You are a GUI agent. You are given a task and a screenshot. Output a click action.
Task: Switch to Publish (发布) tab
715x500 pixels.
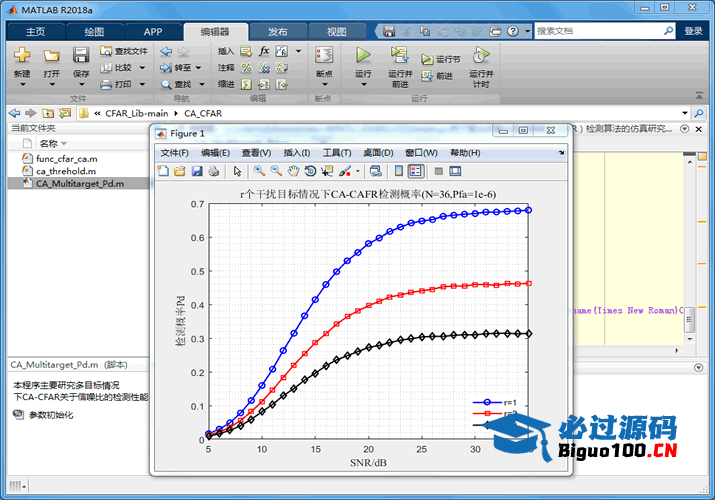(x=277, y=32)
